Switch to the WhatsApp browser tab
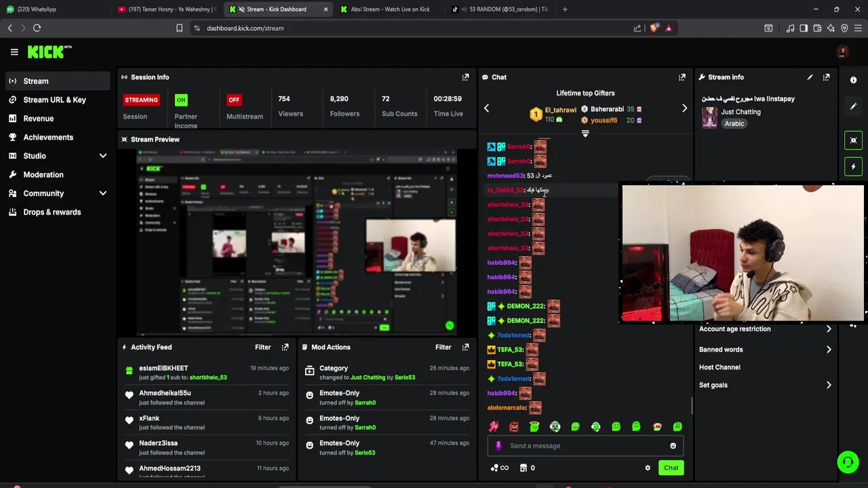 tap(54, 9)
